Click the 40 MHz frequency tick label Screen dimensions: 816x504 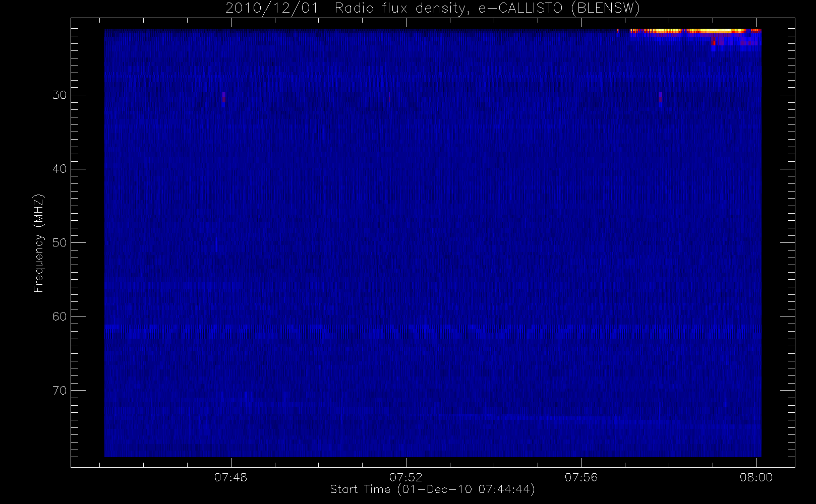pos(60,169)
